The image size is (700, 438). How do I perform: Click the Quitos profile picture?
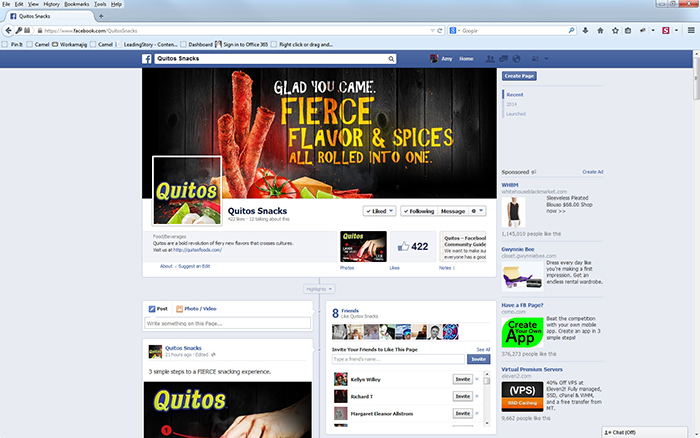click(187, 191)
